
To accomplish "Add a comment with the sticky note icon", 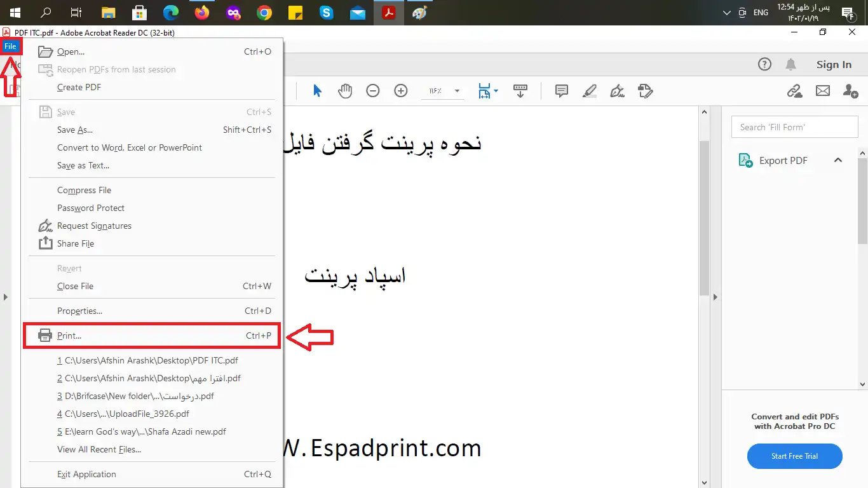I will pos(562,91).
